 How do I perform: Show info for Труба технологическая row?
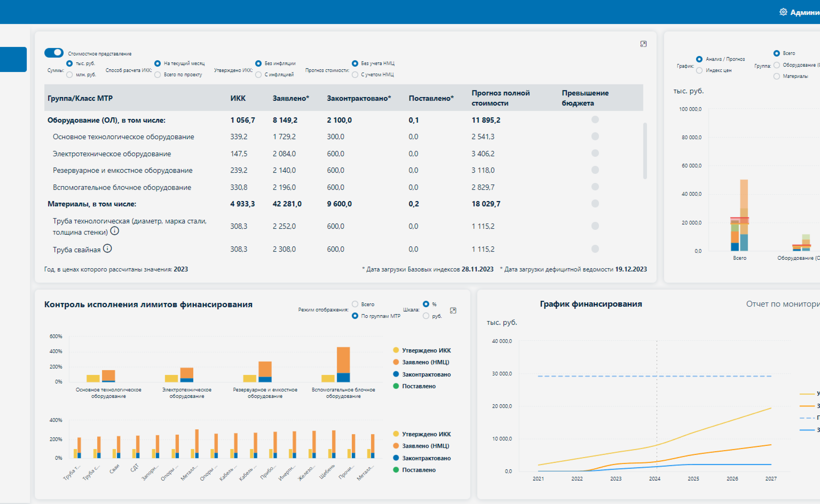pyautogui.click(x=114, y=231)
